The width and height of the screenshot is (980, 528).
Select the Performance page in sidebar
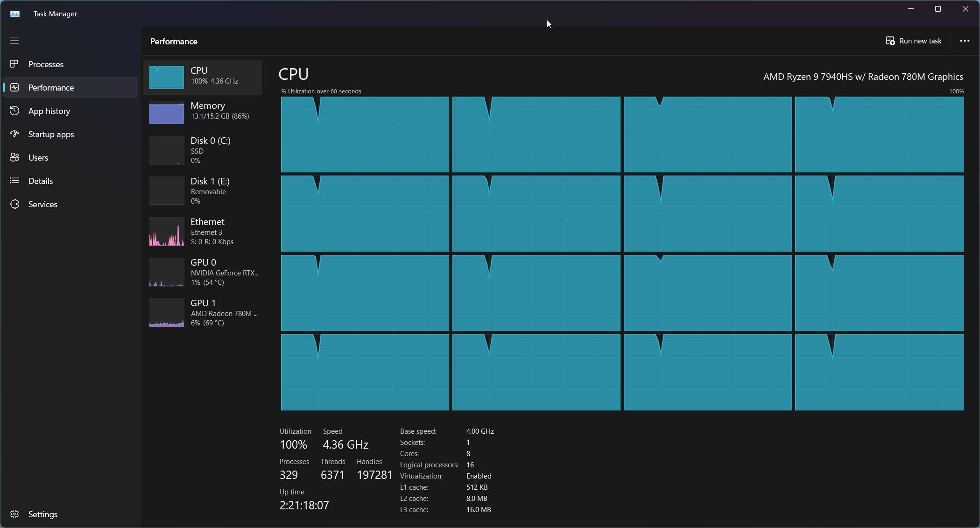coord(51,87)
